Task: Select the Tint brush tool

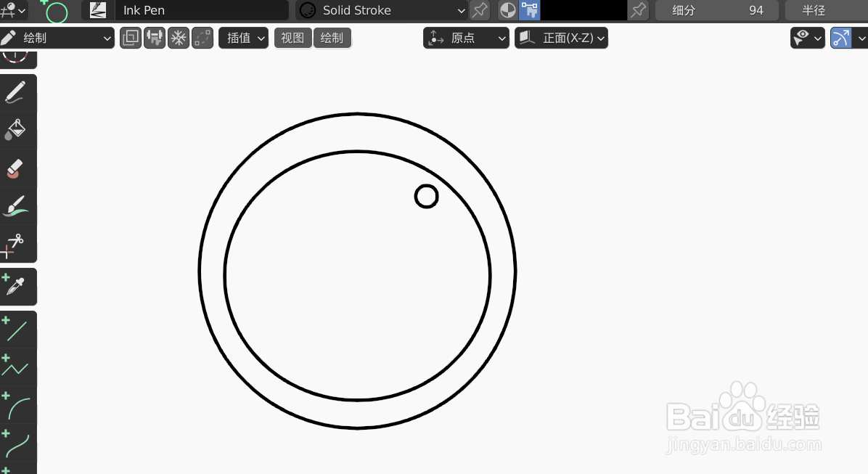Action: [x=17, y=206]
